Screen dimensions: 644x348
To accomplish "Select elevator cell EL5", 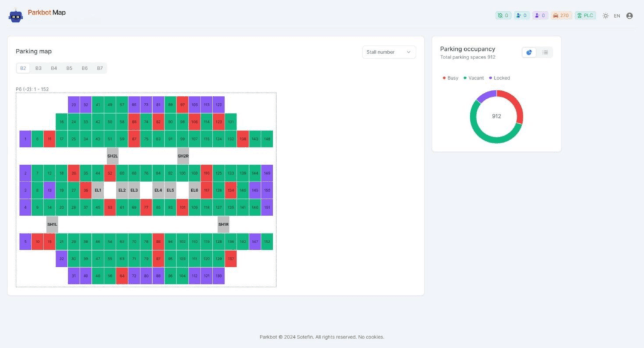I will (x=170, y=190).
